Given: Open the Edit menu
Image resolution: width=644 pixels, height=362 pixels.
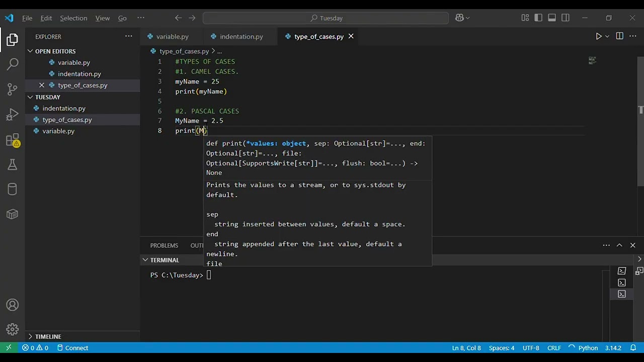Looking at the screenshot, I should (46, 18).
